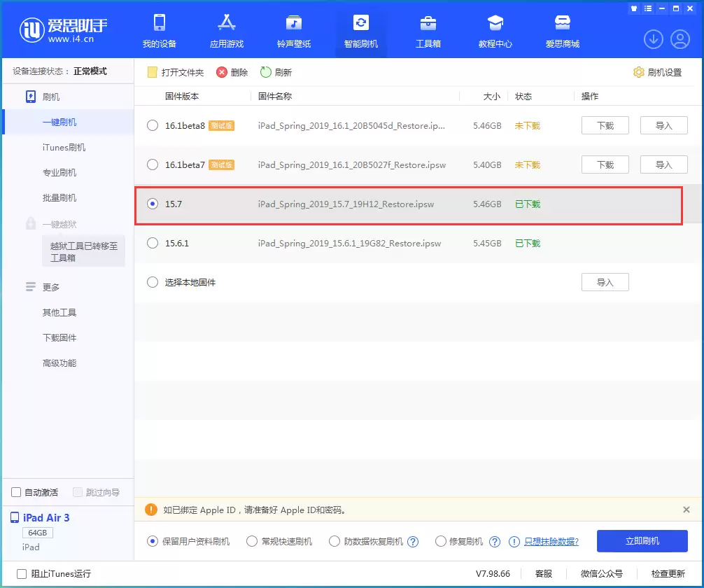Open the 教程中心 tutorial center icon
The width and height of the screenshot is (704, 588).
coord(495,22)
